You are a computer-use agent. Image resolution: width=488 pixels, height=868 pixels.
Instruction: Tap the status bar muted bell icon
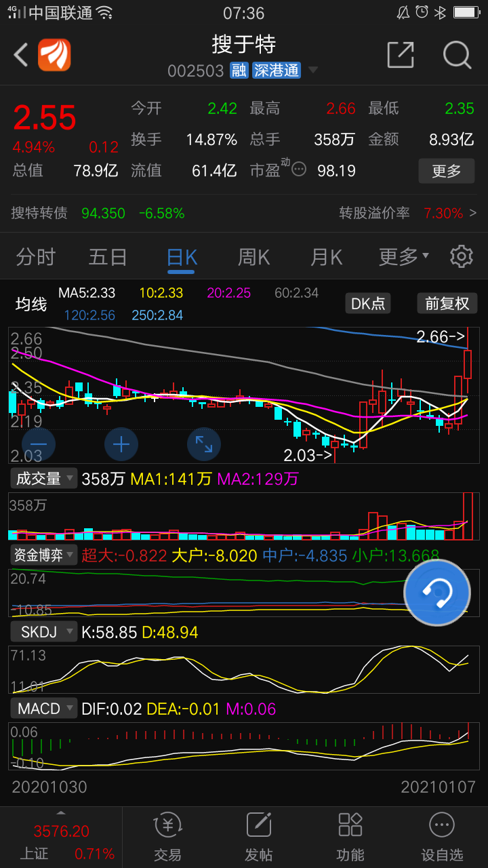[x=403, y=12]
